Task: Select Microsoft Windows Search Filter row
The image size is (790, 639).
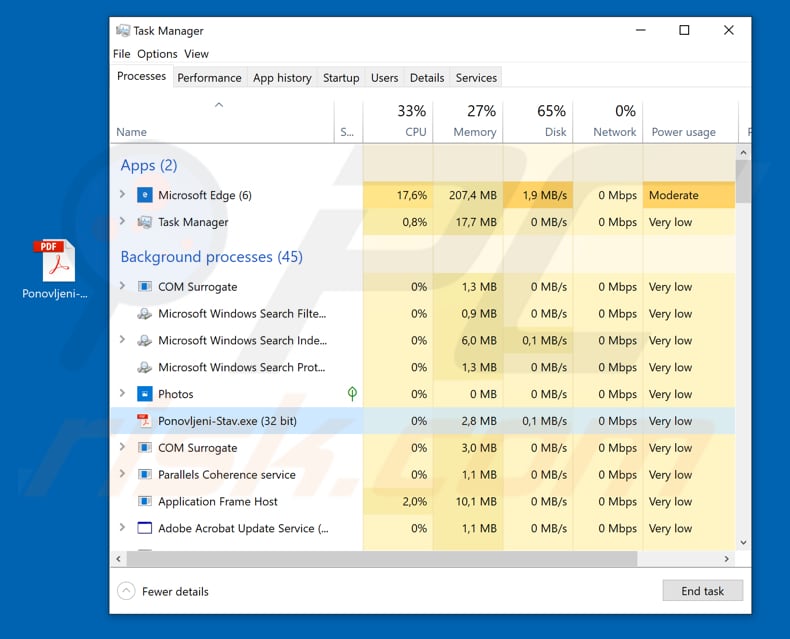Action: 423,313
